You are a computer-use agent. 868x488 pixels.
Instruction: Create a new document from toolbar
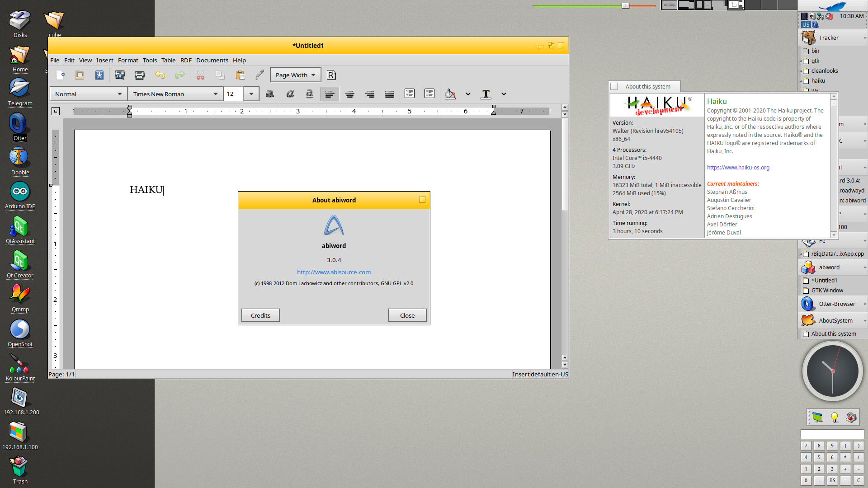[60, 75]
